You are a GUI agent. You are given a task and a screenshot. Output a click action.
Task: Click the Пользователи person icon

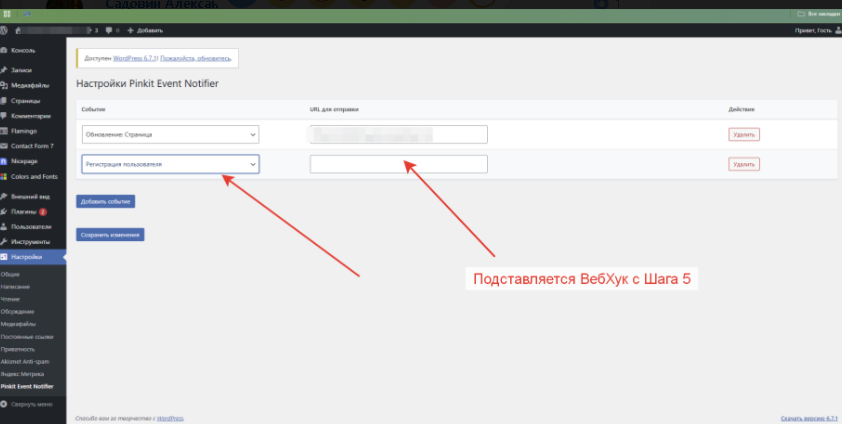pyautogui.click(x=4, y=226)
